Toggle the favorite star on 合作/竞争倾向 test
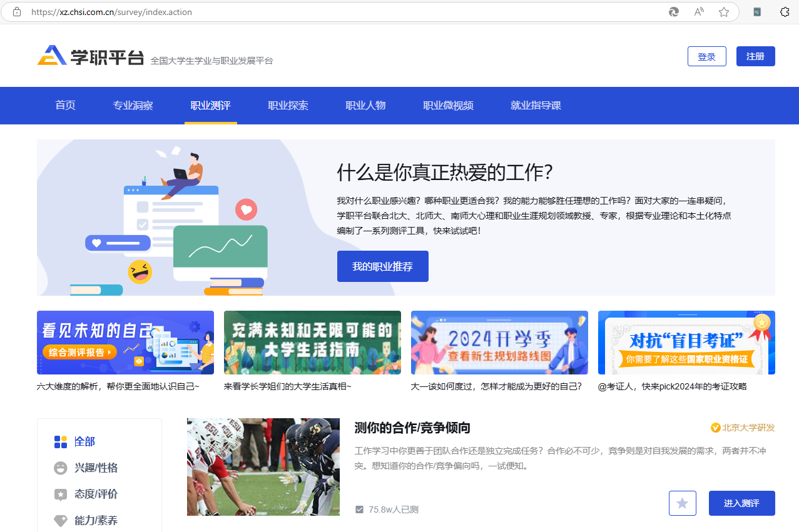 682,503
